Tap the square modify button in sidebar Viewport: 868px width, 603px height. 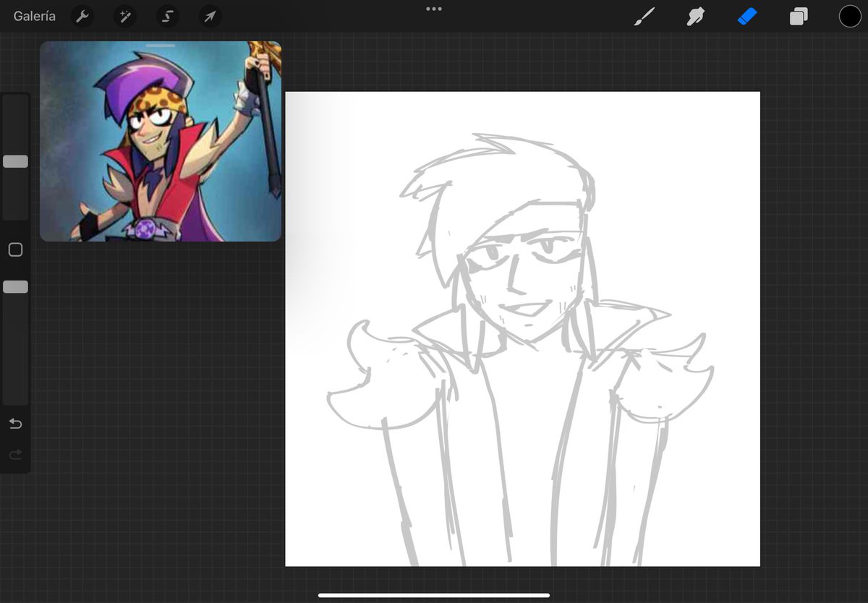tap(15, 249)
